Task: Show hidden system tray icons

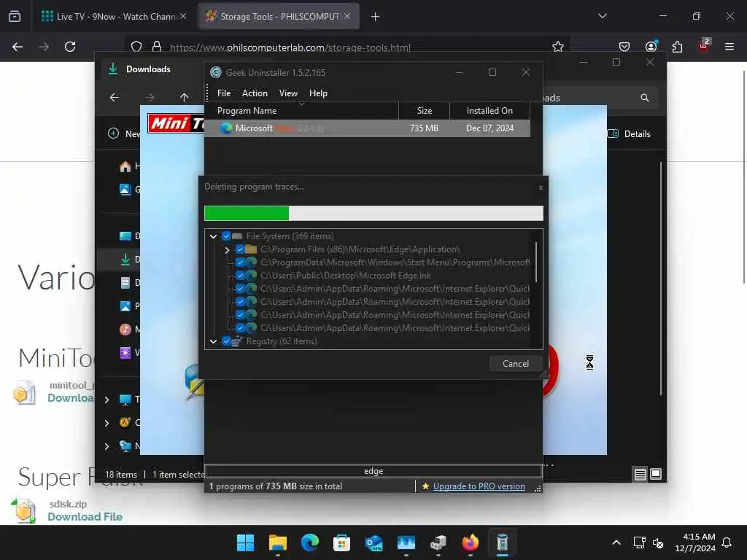Action: [616, 542]
